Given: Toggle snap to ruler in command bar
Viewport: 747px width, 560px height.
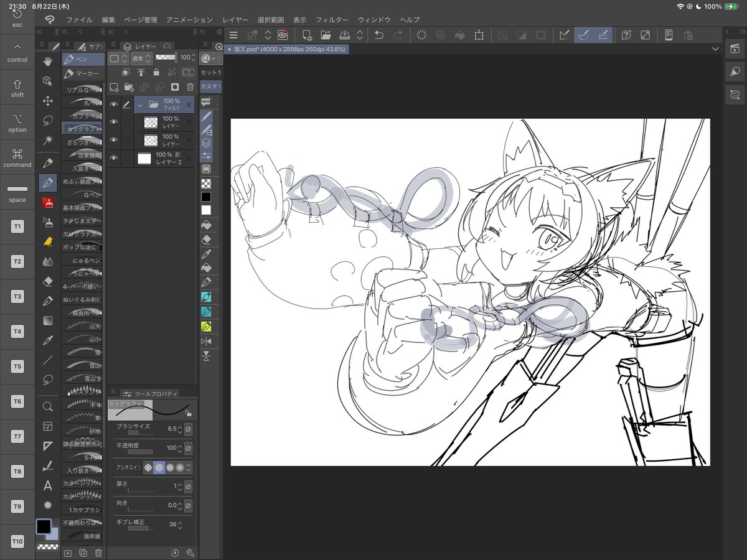Looking at the screenshot, I should pyautogui.click(x=565, y=35).
